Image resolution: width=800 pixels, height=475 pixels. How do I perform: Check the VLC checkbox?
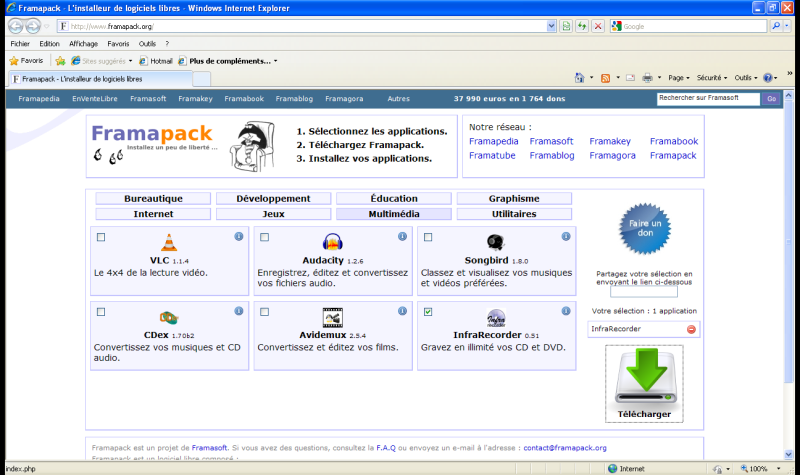tap(101, 237)
